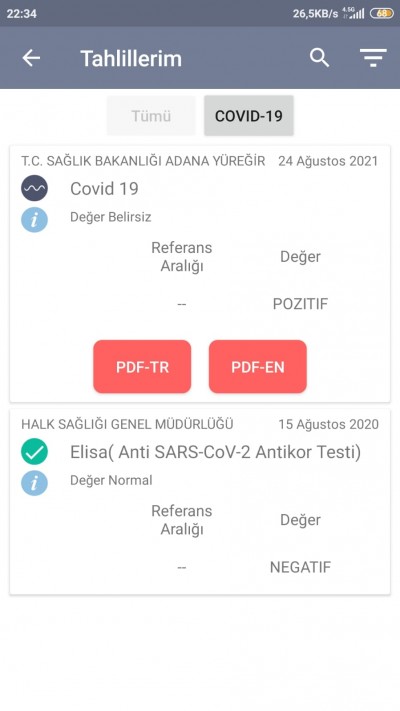400x711 pixels.
Task: Select the COVID-19 tab
Action: 249,116
